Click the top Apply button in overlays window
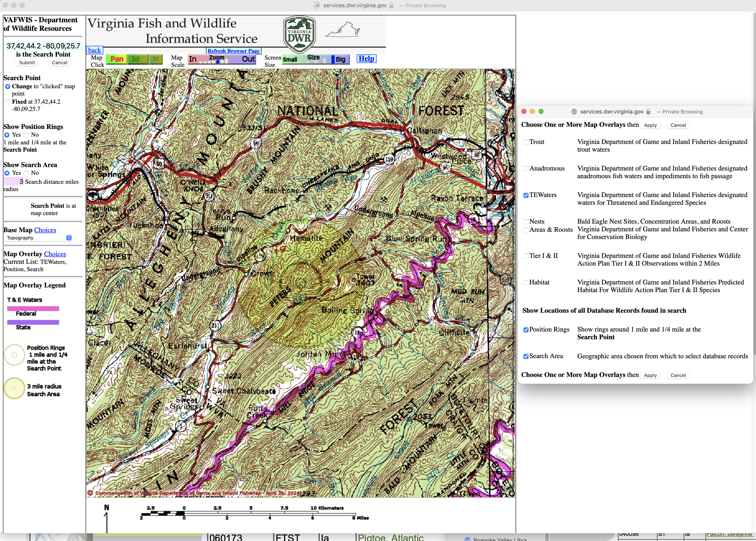 (x=650, y=125)
